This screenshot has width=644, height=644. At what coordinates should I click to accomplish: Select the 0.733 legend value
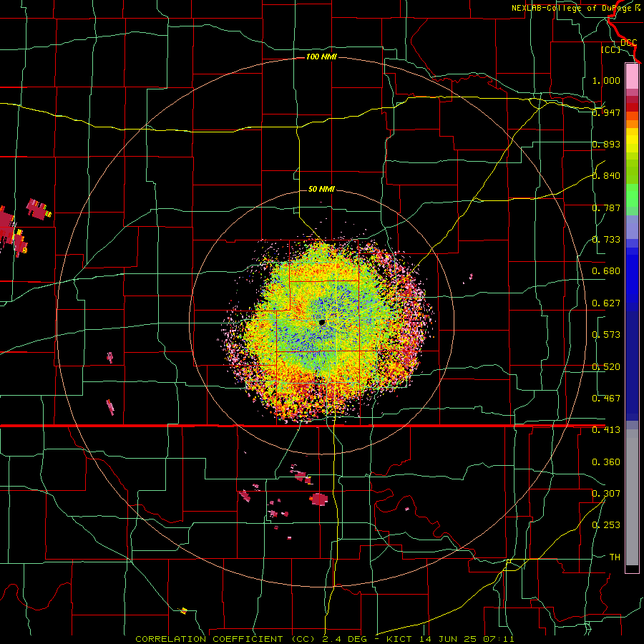coord(606,240)
